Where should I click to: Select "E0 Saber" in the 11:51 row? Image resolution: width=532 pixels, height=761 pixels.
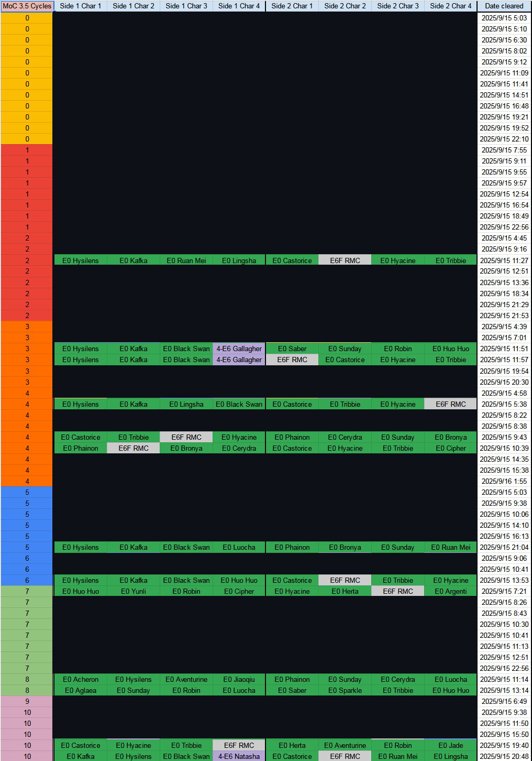tap(292, 349)
